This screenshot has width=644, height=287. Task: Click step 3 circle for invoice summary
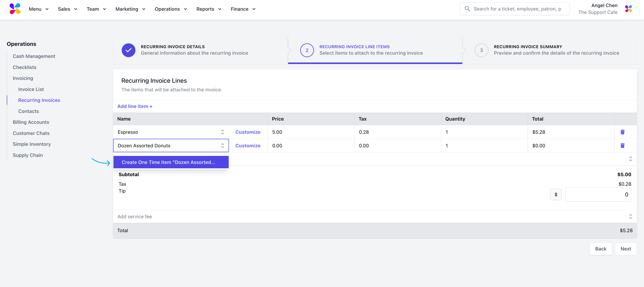point(481,50)
